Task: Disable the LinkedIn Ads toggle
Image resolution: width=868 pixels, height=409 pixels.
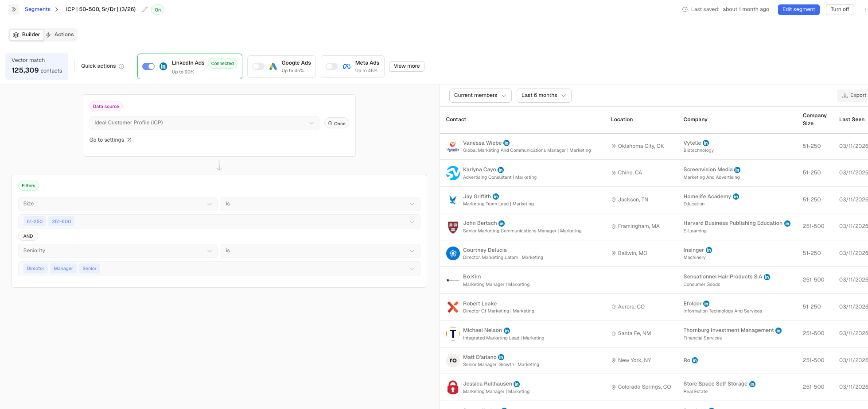Action: pos(148,66)
